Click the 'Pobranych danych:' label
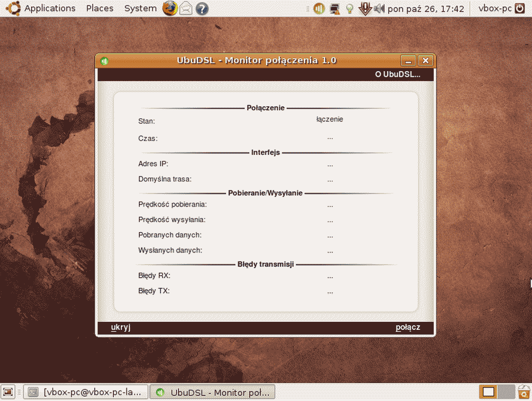Screen dimensions: 532x401 (x=169, y=235)
